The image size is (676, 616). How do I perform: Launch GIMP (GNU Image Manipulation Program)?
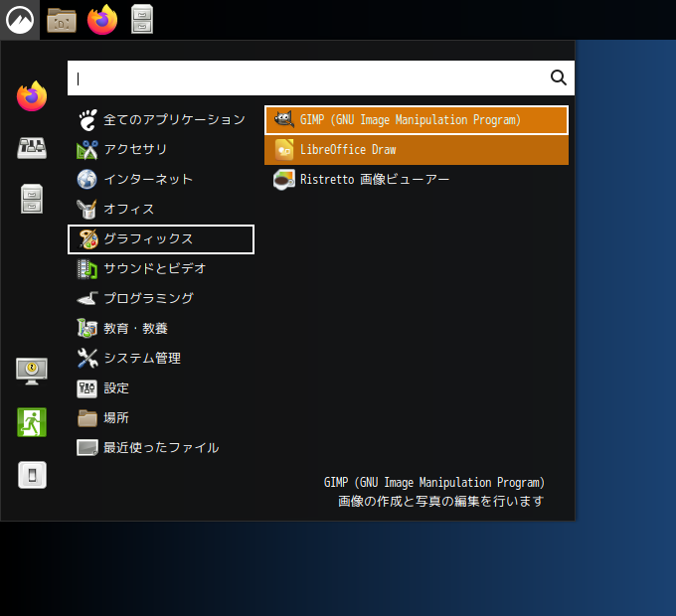click(x=417, y=120)
